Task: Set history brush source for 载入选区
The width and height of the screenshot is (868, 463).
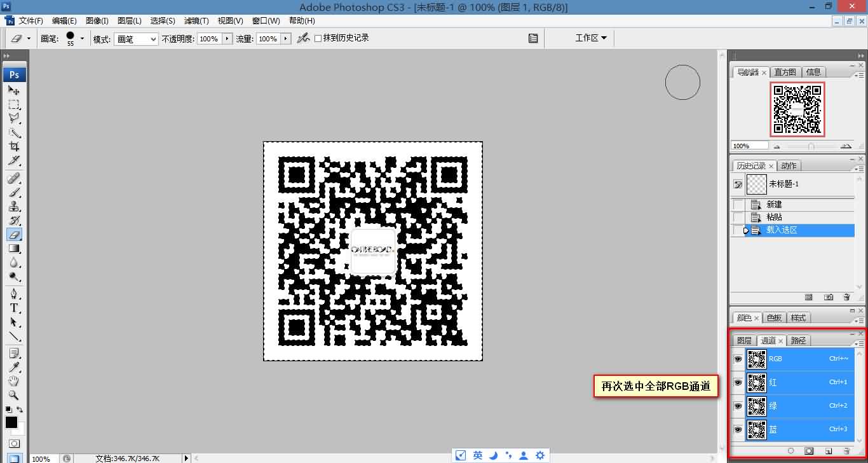Action: point(738,230)
